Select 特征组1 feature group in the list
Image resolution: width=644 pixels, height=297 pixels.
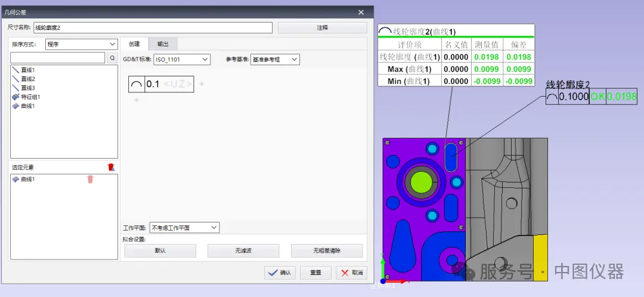click(x=30, y=97)
